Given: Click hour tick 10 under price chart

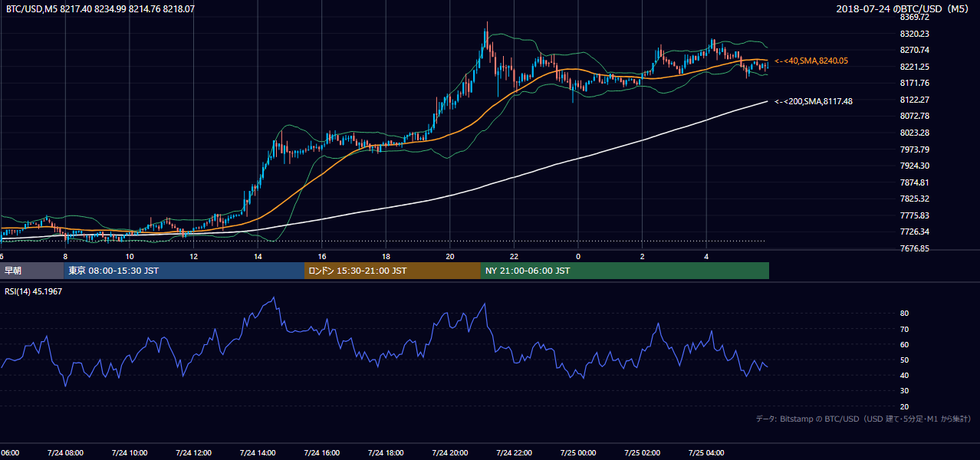Looking at the screenshot, I should pyautogui.click(x=130, y=256).
